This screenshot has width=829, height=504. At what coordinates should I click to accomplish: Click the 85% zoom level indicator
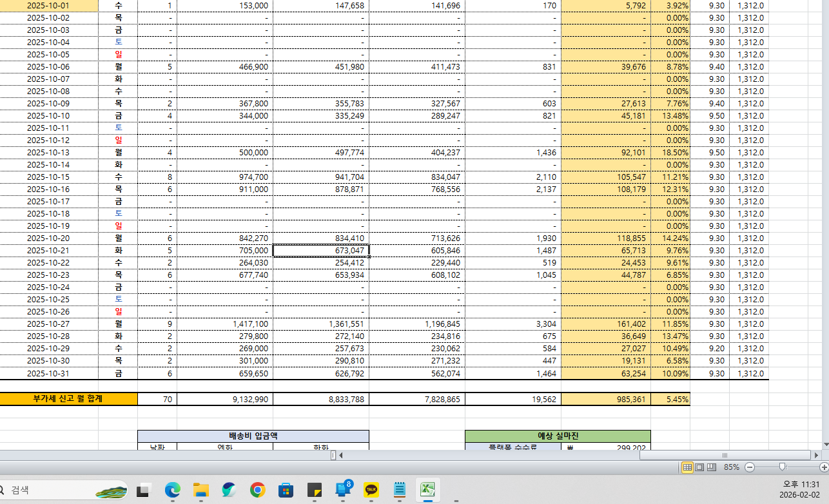click(x=731, y=467)
